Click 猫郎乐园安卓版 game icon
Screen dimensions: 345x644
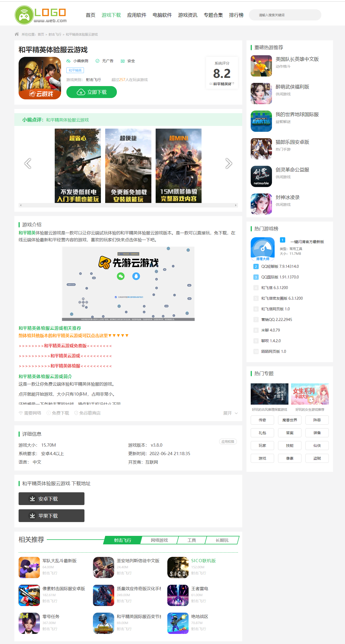261,149
